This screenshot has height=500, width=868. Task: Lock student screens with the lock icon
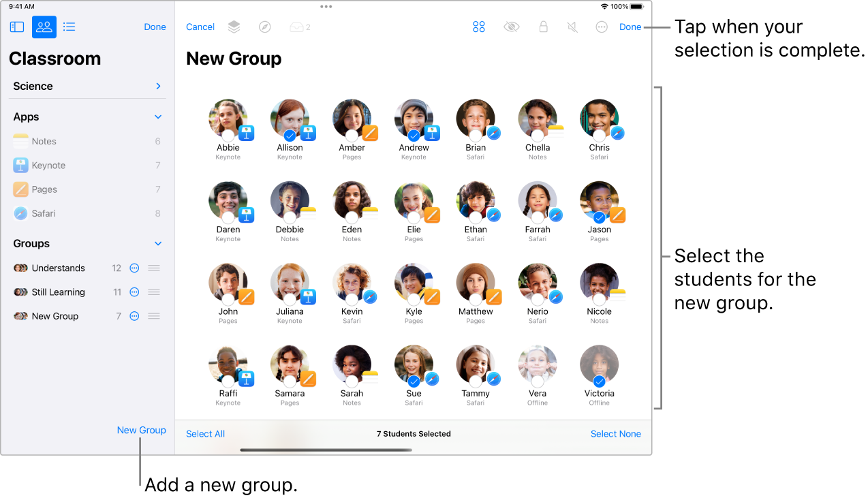(543, 27)
